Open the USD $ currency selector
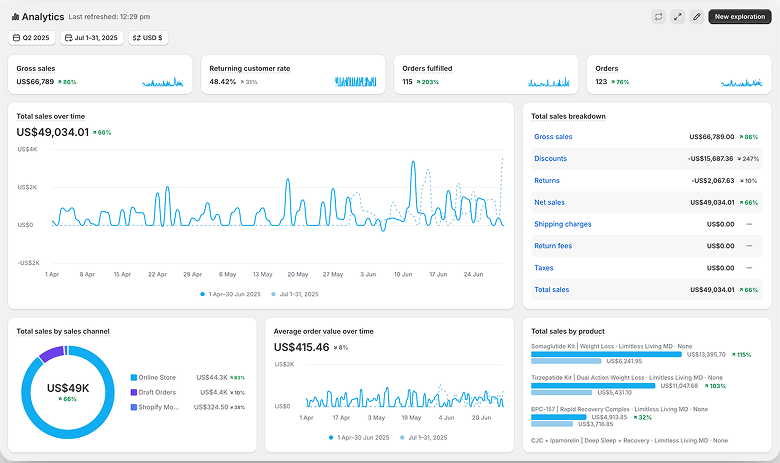This screenshot has width=780, height=463. coord(148,38)
